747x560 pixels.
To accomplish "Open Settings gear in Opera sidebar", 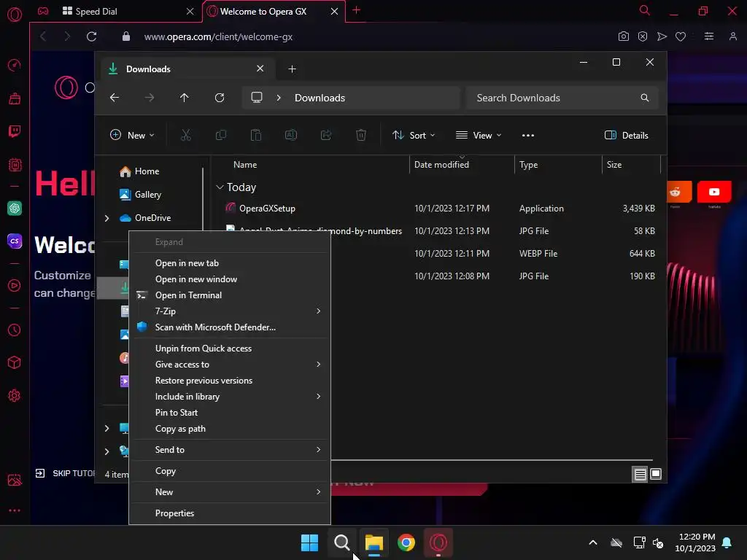I will click(x=15, y=395).
